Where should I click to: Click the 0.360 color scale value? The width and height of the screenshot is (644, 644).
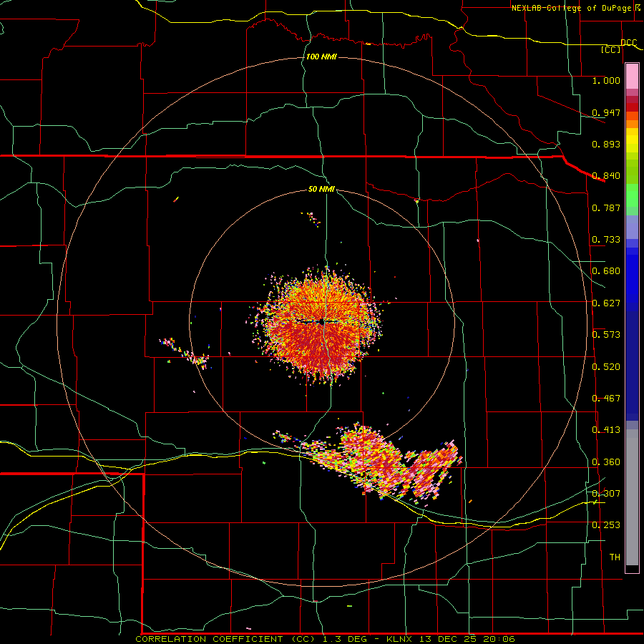606,462
